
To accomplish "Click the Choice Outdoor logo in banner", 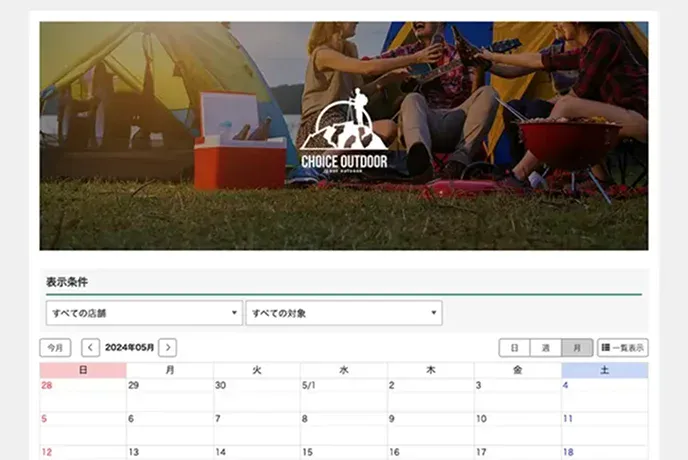I will point(344,130).
